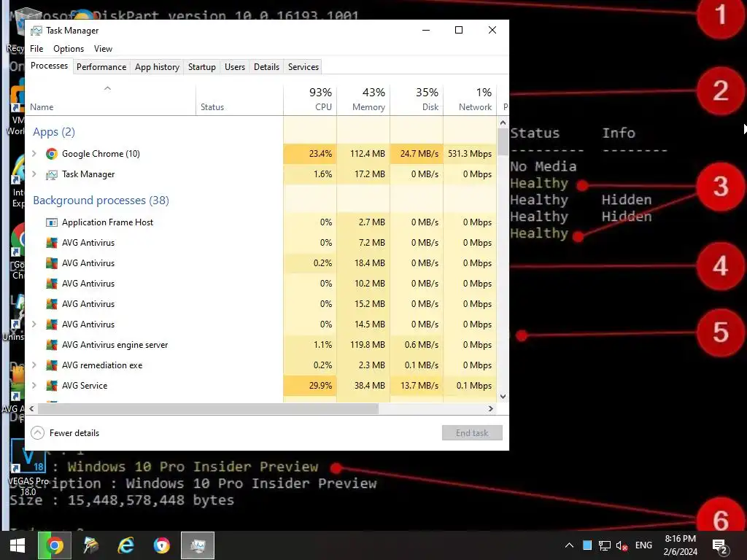Click AVG Service's 29.9% CPU cell
This screenshot has width=747, height=560.
(310, 386)
